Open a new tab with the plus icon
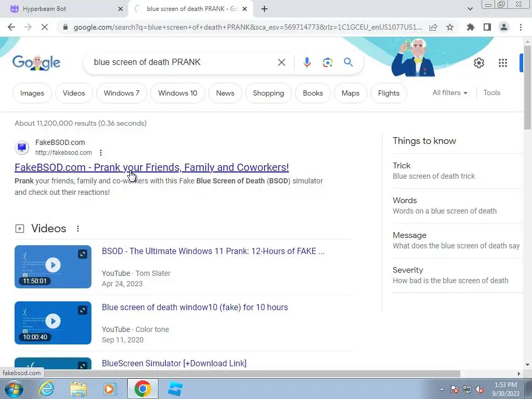The image size is (532, 399). (264, 9)
